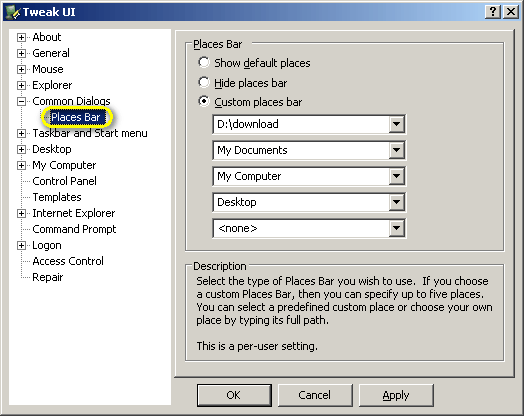Select the Command Prompt tree item

[74, 229]
